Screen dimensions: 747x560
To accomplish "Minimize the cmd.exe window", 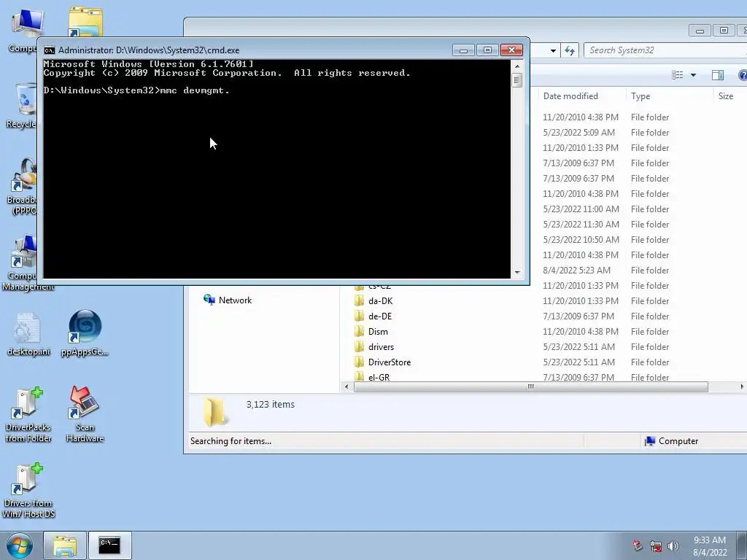I will (x=463, y=50).
